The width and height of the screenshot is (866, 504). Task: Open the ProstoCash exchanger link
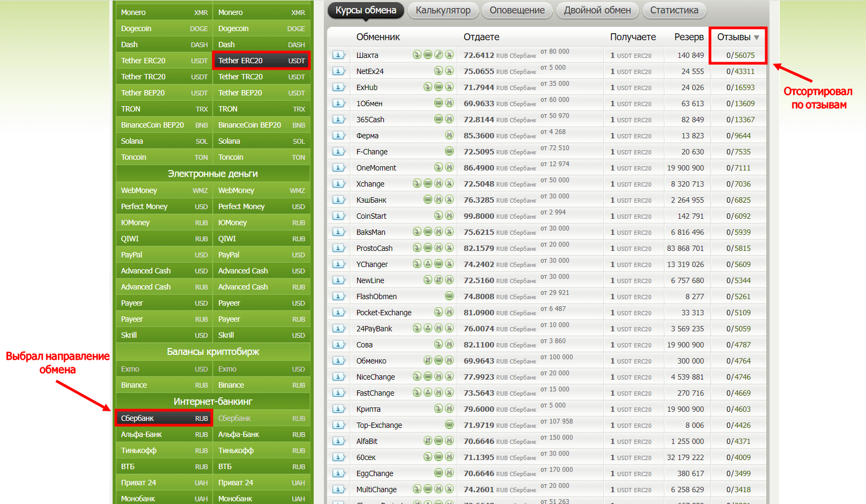coord(374,248)
